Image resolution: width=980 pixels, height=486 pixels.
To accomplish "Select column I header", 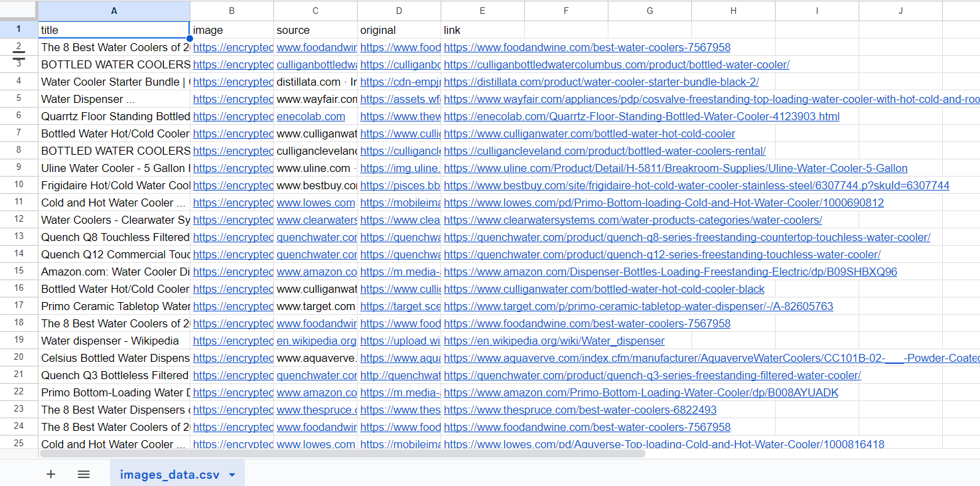I will click(x=817, y=11).
